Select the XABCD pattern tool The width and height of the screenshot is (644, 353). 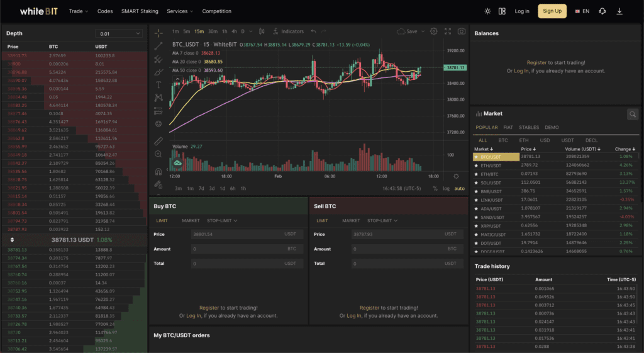coord(158,98)
